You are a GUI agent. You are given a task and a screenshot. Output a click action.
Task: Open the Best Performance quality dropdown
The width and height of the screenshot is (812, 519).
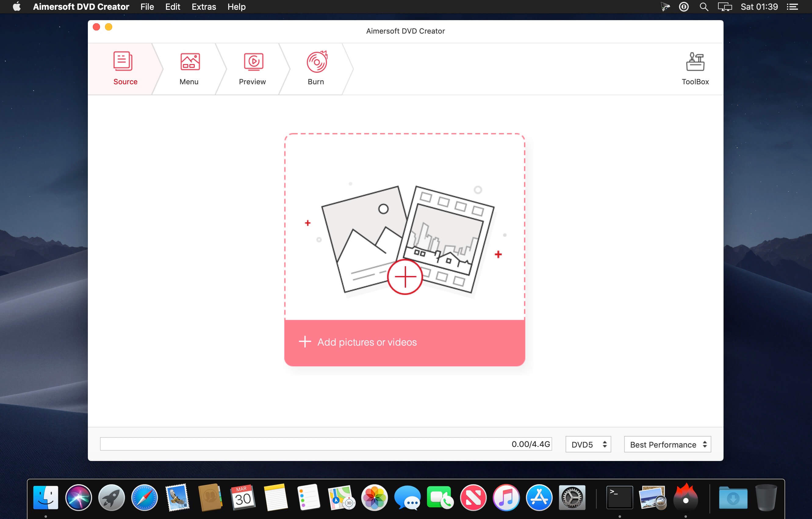(667, 445)
